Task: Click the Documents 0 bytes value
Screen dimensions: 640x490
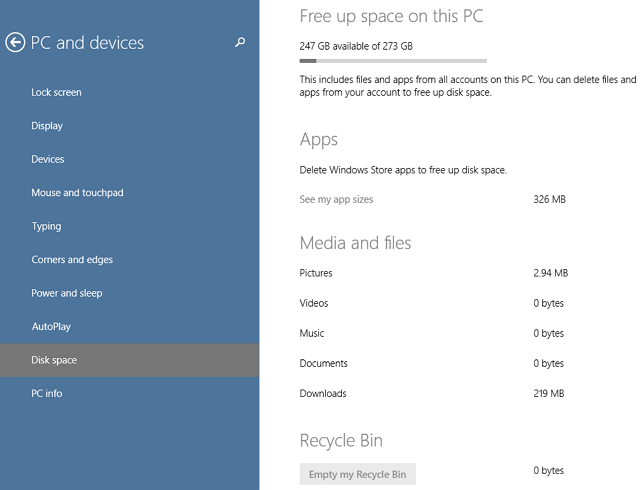Action: pyautogui.click(x=549, y=363)
